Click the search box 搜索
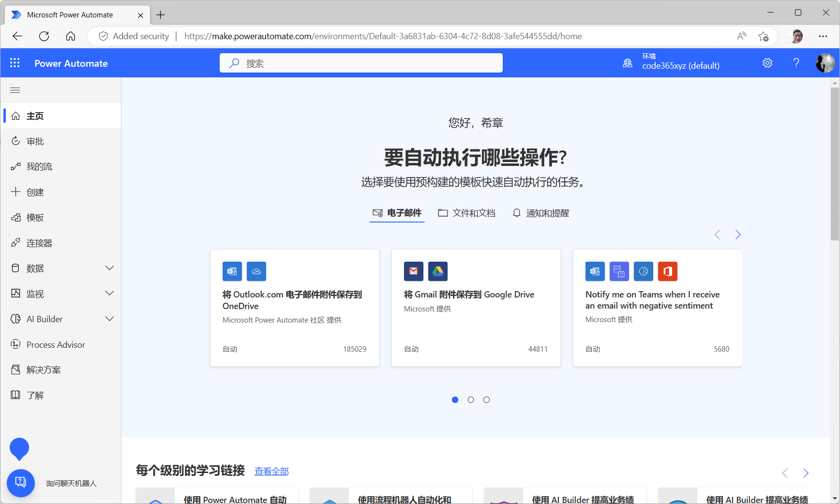The image size is (840, 504). click(x=361, y=63)
